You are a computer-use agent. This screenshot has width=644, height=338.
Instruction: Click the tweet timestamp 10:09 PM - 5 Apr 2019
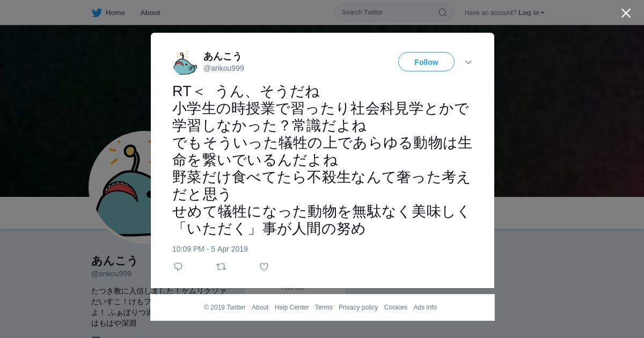coord(210,249)
